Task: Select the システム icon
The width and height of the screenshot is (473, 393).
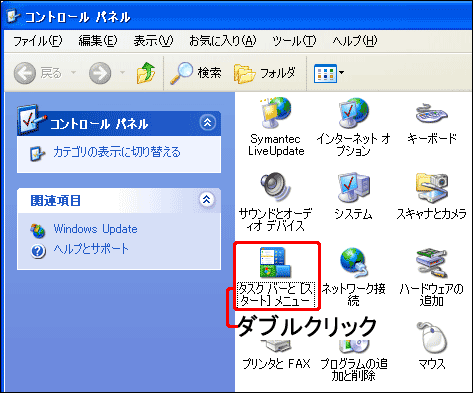Action: tap(353, 188)
